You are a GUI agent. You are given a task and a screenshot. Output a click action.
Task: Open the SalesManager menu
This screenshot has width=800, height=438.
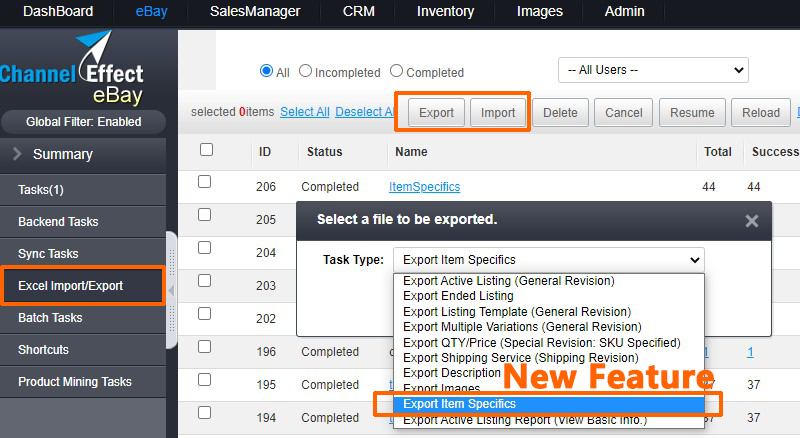point(255,11)
